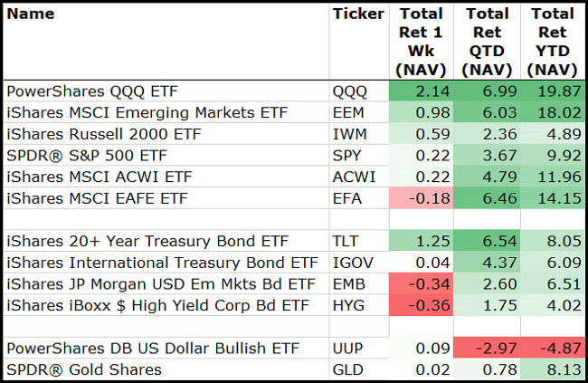Click the Name column header

point(31,14)
